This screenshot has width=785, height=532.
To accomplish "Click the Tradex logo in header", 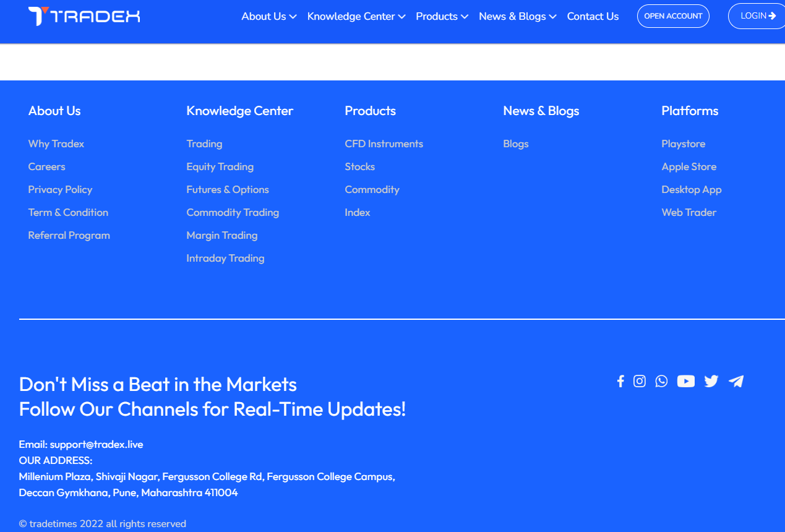I will point(84,16).
